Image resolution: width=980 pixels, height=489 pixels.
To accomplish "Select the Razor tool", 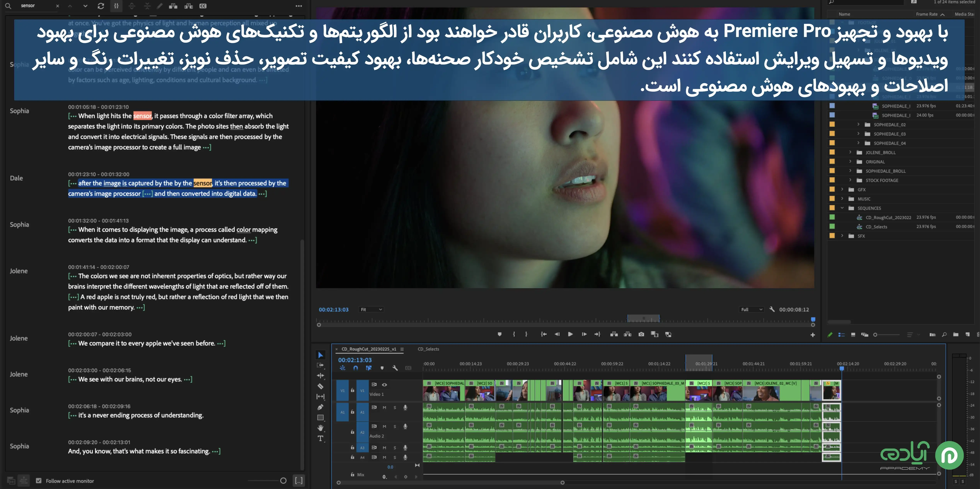I will click(320, 386).
